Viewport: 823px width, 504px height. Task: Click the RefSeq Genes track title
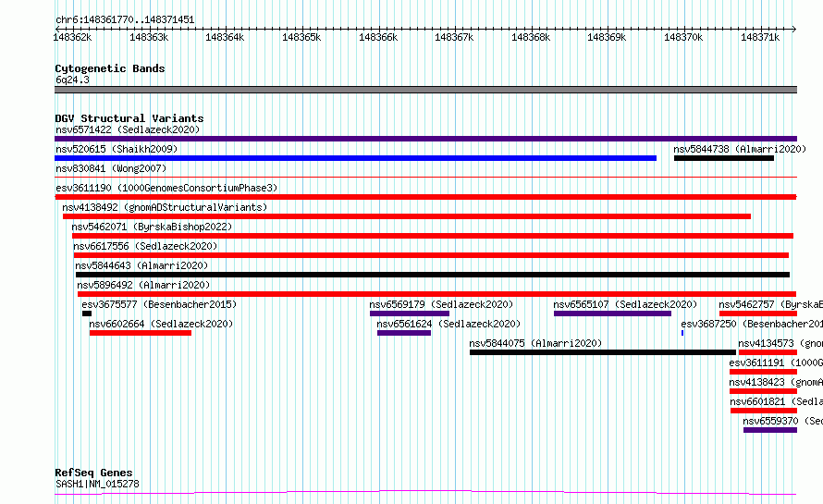(x=93, y=473)
